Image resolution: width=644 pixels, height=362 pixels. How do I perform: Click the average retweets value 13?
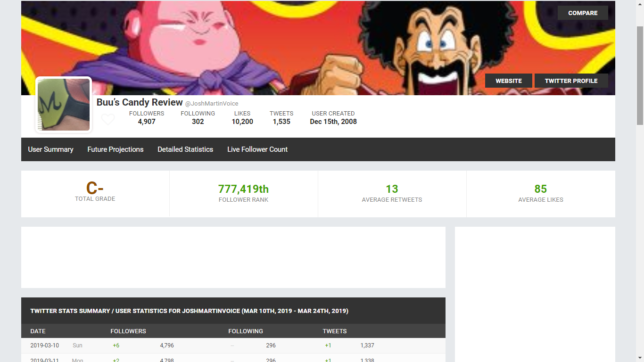point(392,189)
